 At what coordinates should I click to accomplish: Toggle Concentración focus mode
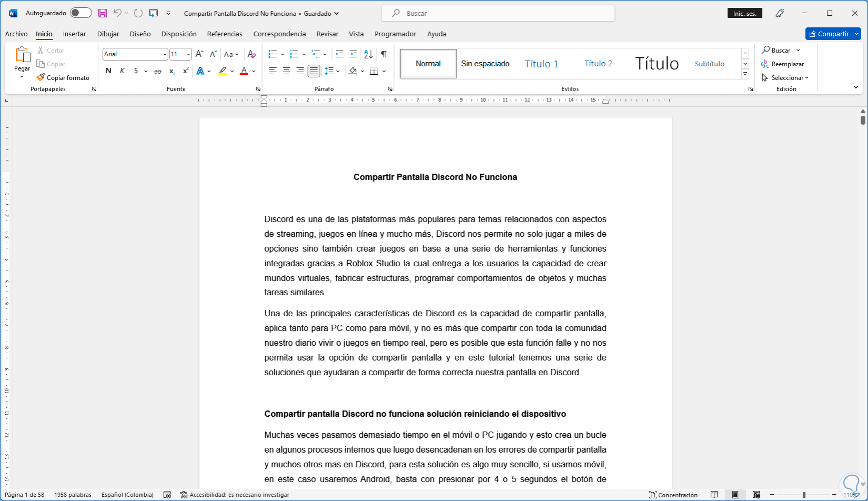coord(673,495)
